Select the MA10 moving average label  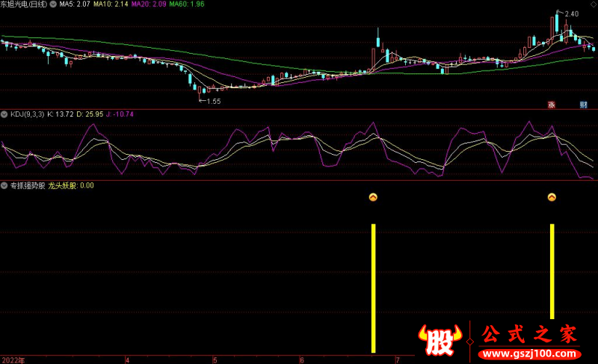click(108, 4)
